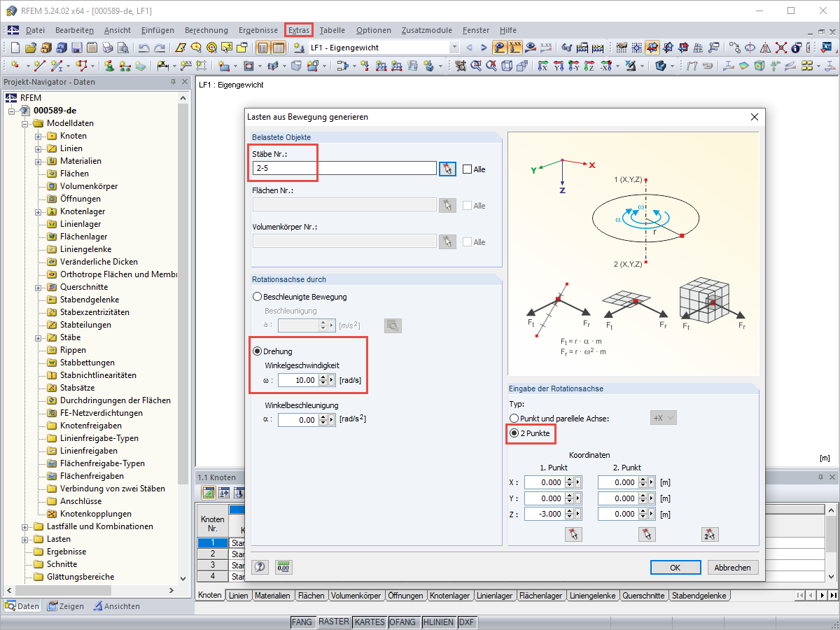Close the Lasten aus Bewegung generieren dialog
This screenshot has height=630, width=840.
[x=754, y=117]
